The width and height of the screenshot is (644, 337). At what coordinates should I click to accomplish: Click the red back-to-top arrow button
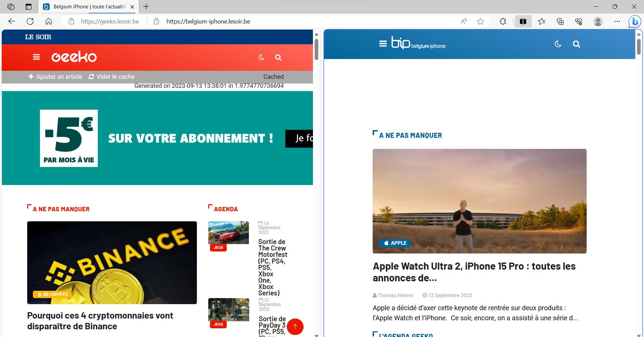[x=295, y=327]
